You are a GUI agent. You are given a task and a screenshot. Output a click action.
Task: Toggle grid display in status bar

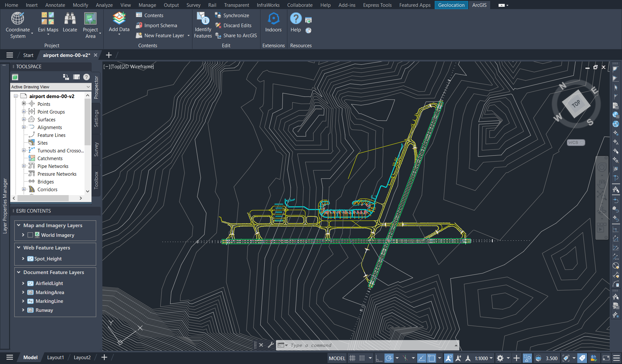pyautogui.click(x=352, y=358)
